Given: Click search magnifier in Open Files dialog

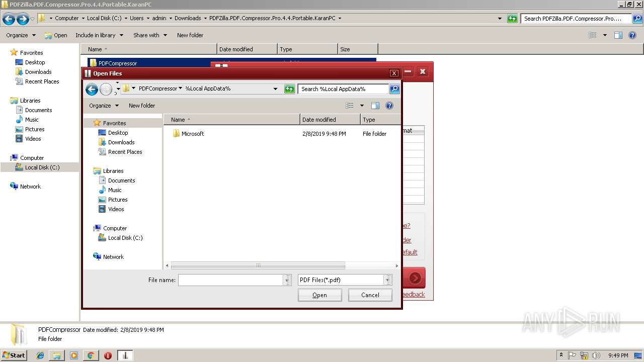Looking at the screenshot, I should tap(394, 89).
